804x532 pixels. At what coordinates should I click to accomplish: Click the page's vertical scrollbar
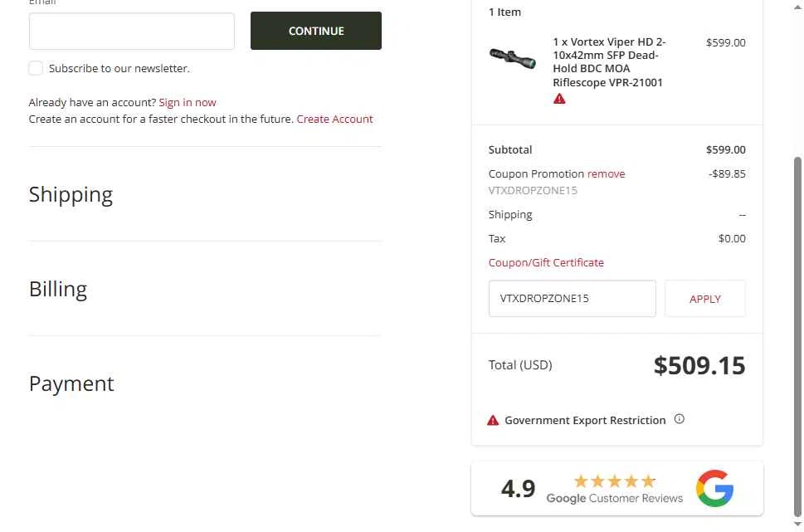tap(798, 332)
